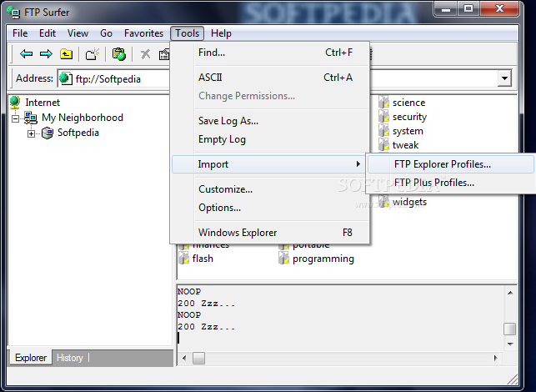Choose Save Log As... menu entry
This screenshot has width=536, height=392.
[x=269, y=121]
